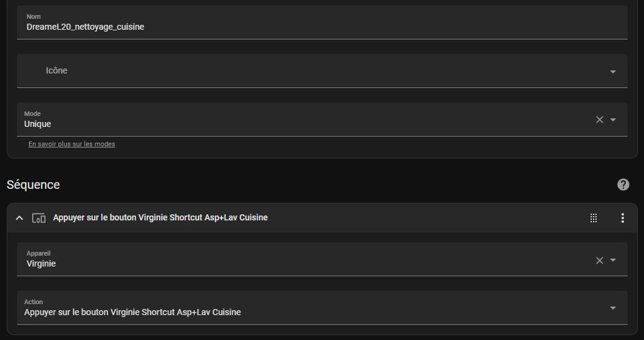
Task: Open the Appareil dropdown arrow
Action: coord(612,260)
